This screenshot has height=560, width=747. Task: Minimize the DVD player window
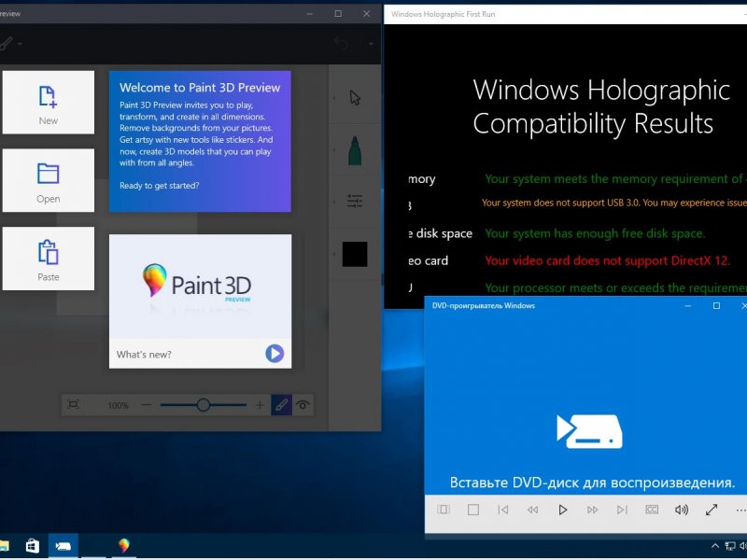(688, 306)
